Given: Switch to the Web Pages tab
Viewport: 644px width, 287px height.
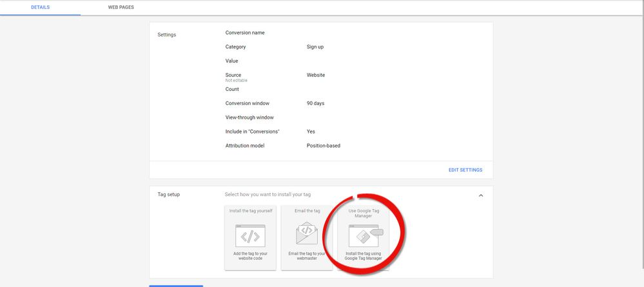Looking at the screenshot, I should pos(121,7).
